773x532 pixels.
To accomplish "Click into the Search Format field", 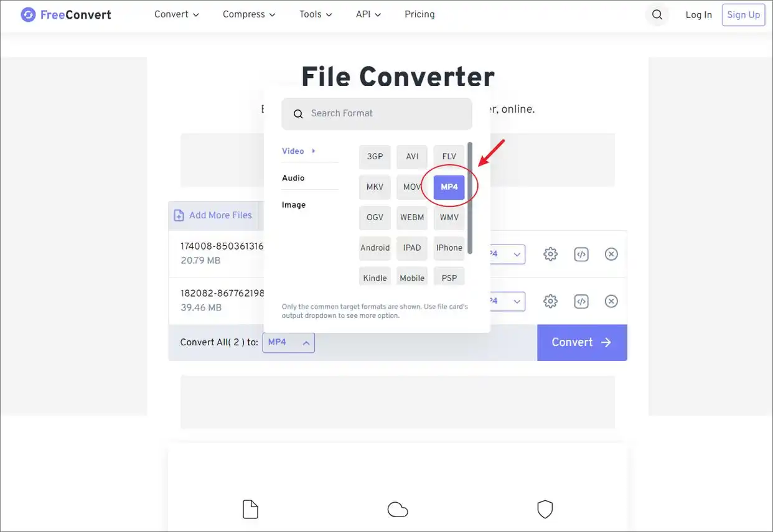I will coord(377,114).
